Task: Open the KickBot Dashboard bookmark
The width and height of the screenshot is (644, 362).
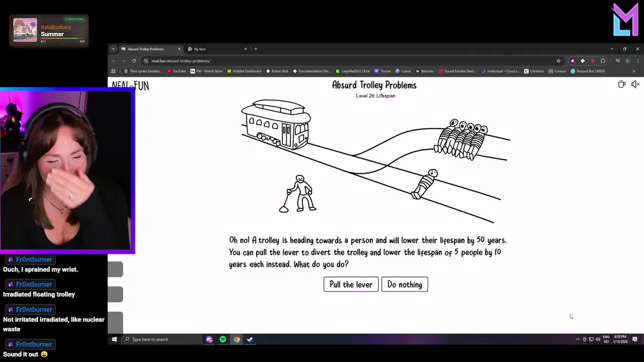Action: [244, 71]
